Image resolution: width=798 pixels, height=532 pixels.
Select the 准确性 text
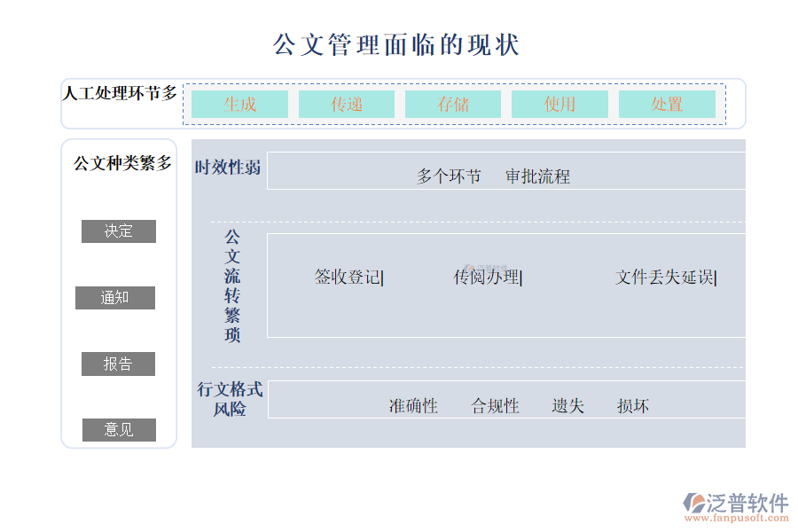(413, 406)
